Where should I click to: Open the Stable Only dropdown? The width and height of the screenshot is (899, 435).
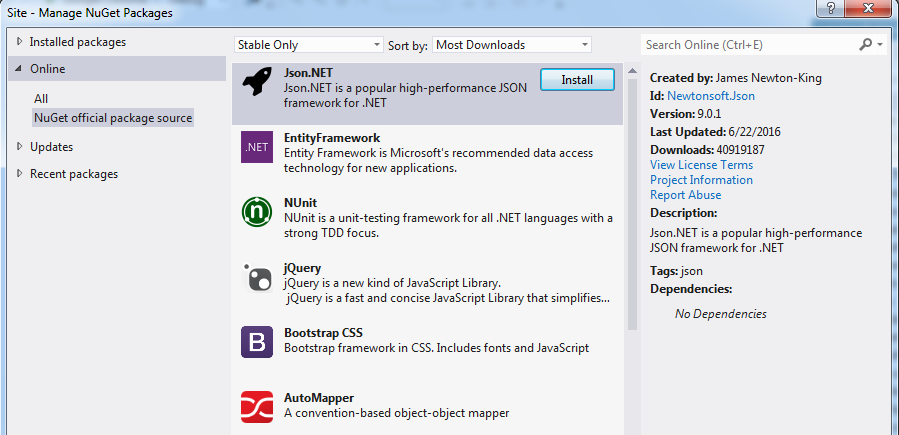point(308,45)
